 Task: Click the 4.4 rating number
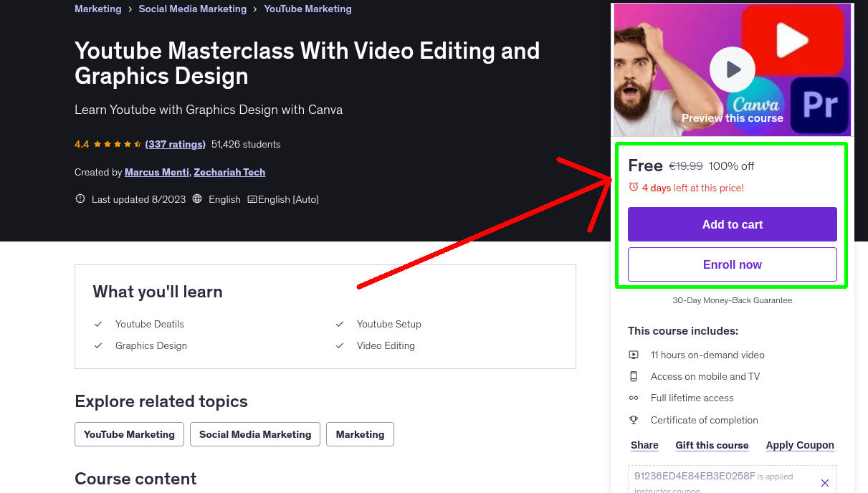click(82, 144)
